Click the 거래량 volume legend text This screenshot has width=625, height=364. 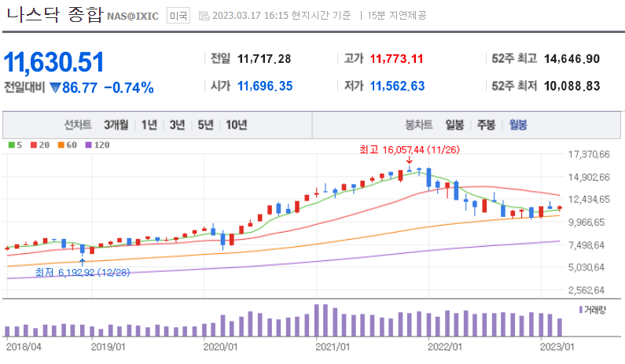[595, 310]
